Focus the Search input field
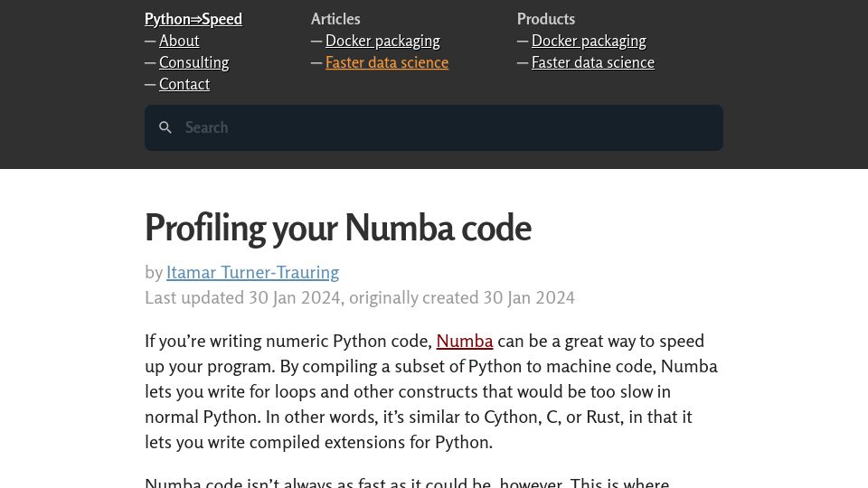This screenshot has width=868, height=488. tap(433, 127)
